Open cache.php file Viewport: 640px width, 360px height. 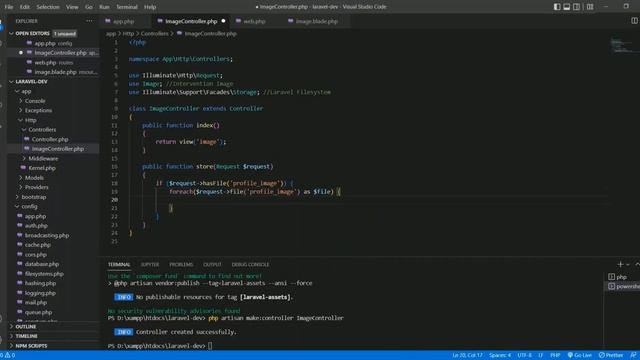(x=38, y=245)
